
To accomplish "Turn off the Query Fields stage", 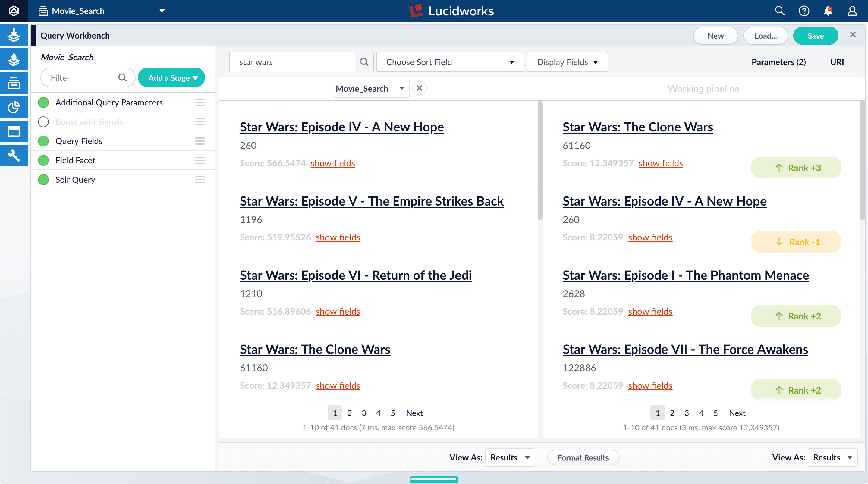I will click(43, 141).
